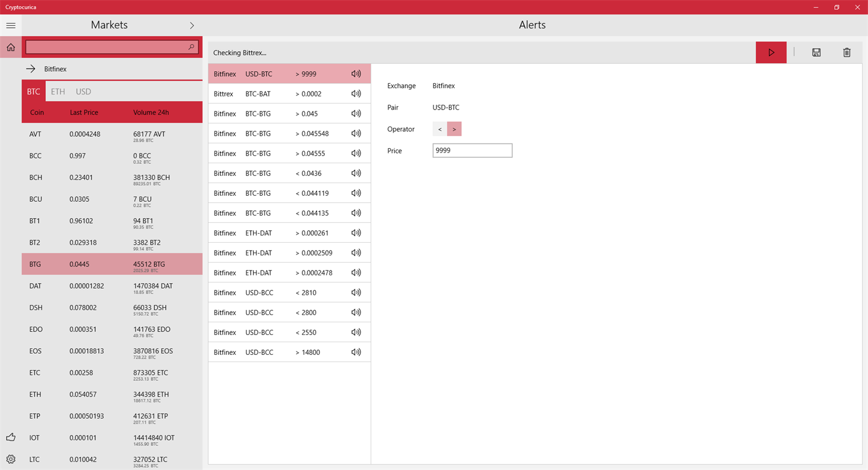Open the BTC-BTG > 0.045548 alert row
Image resolution: width=868 pixels, height=470 pixels.
point(289,133)
